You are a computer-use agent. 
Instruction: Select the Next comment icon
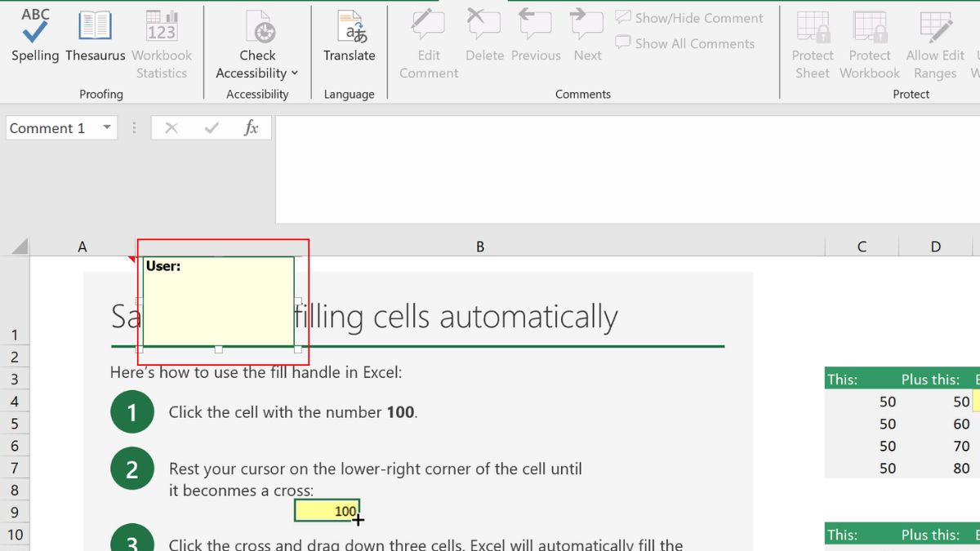[x=587, y=33]
